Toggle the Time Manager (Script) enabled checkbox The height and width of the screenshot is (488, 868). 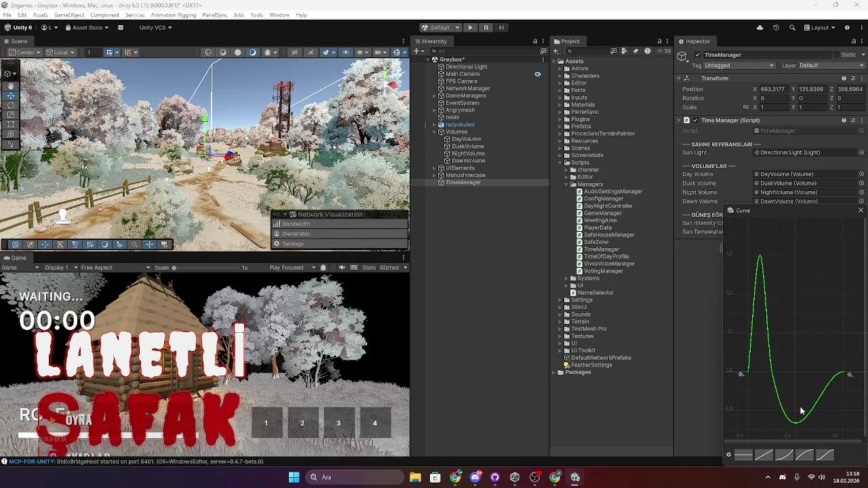pyautogui.click(x=695, y=121)
